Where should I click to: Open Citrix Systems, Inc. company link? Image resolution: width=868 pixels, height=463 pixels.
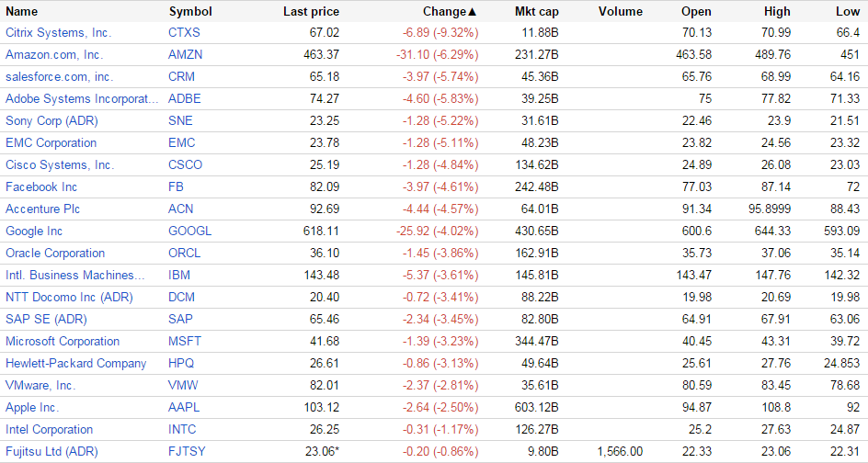coord(58,33)
